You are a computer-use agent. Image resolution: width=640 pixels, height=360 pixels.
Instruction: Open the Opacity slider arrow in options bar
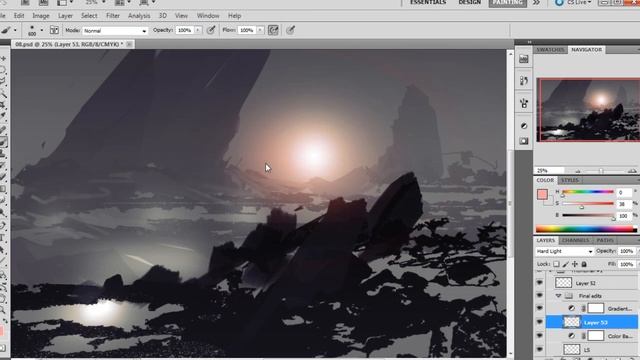198,30
